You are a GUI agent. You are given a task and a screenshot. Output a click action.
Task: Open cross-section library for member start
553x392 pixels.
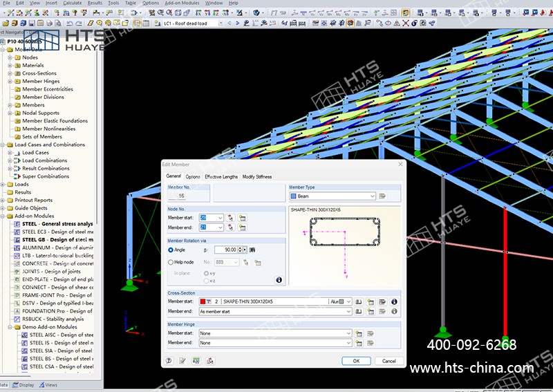tap(359, 302)
